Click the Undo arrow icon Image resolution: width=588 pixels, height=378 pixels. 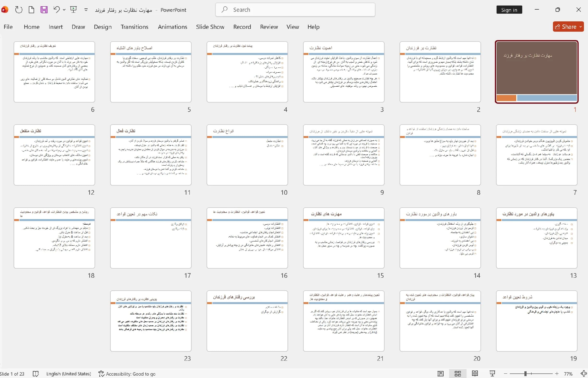pos(56,10)
